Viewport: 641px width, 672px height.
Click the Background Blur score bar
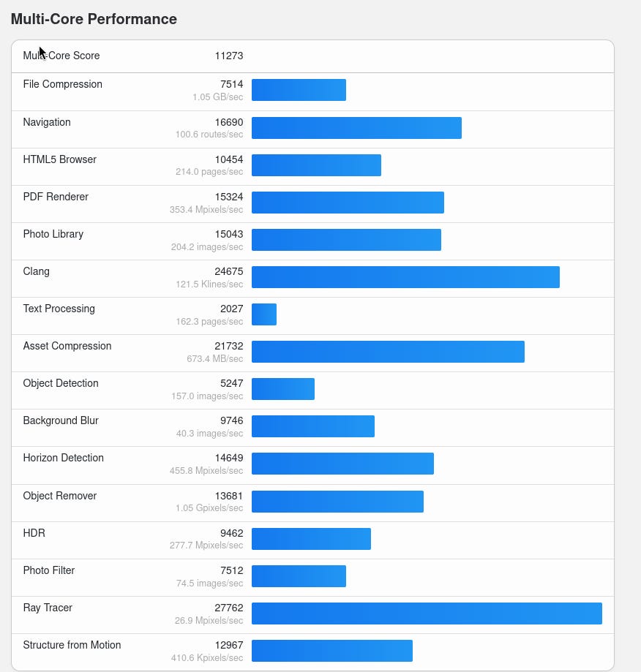click(x=313, y=426)
